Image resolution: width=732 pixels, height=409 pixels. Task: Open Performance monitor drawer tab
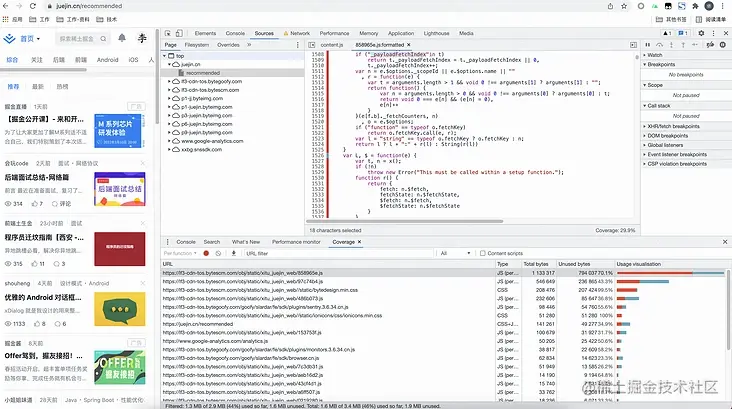(296, 242)
